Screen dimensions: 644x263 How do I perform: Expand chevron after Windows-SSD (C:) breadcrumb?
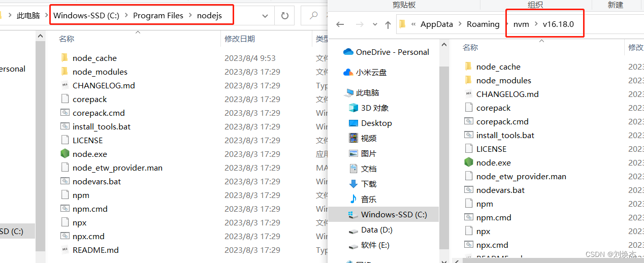coord(126,16)
